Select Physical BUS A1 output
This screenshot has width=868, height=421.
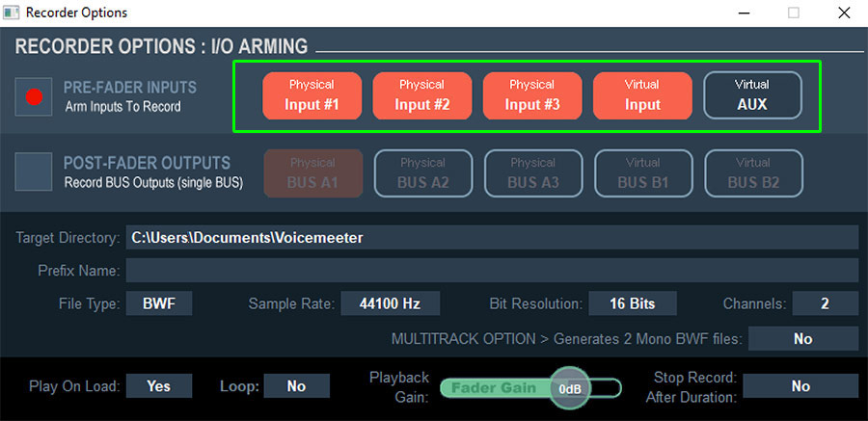313,173
